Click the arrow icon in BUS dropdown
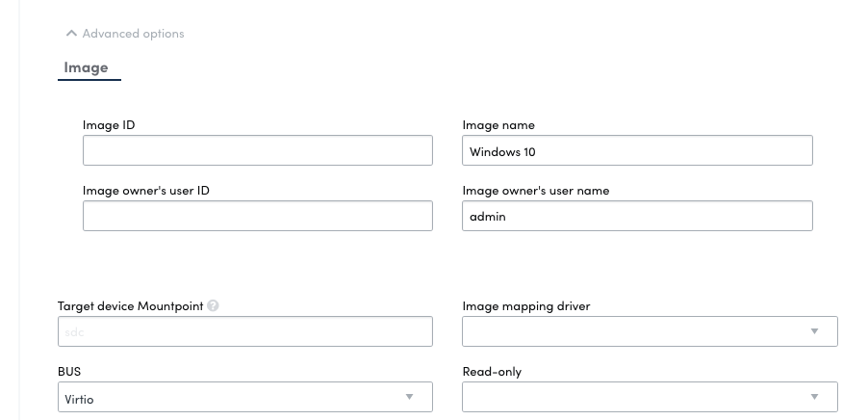The image size is (868, 420). click(x=409, y=397)
